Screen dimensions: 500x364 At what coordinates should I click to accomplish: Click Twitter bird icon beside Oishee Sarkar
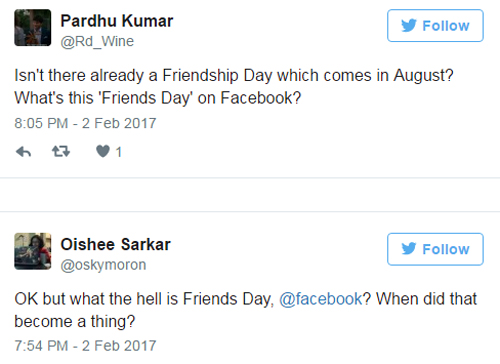coord(409,249)
